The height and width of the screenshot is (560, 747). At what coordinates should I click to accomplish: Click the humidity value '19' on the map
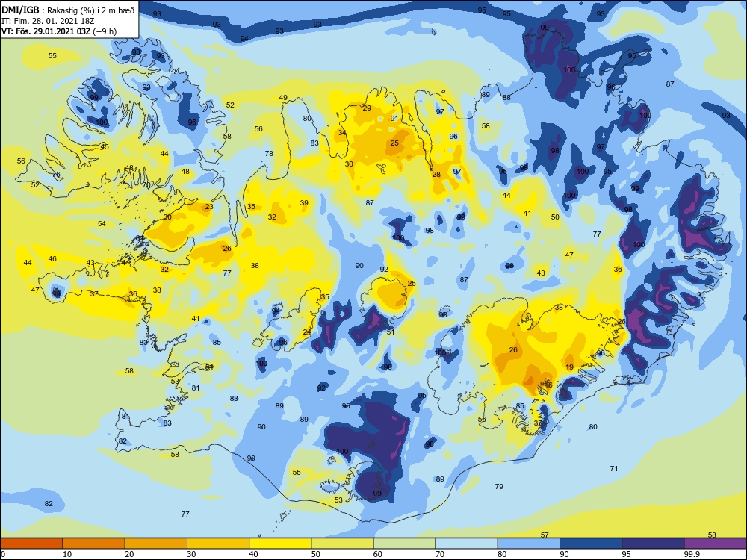[x=569, y=367]
